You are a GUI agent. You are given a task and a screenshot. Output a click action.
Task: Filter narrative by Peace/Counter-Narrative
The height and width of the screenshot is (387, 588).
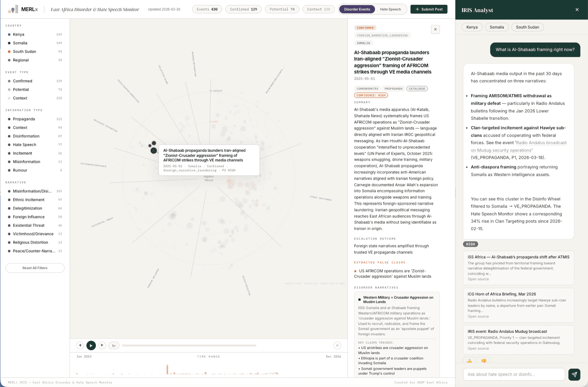[x=35, y=251]
